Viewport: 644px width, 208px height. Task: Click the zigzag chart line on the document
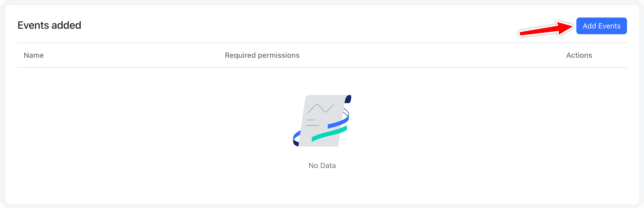click(x=321, y=108)
